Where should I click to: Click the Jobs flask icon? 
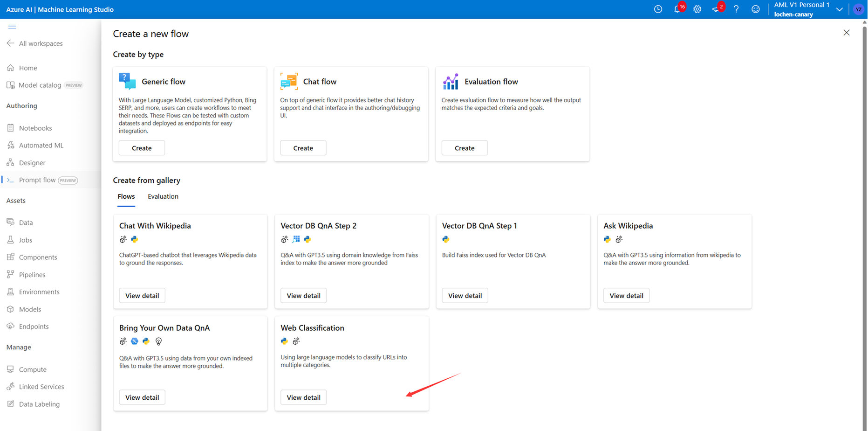coord(10,240)
